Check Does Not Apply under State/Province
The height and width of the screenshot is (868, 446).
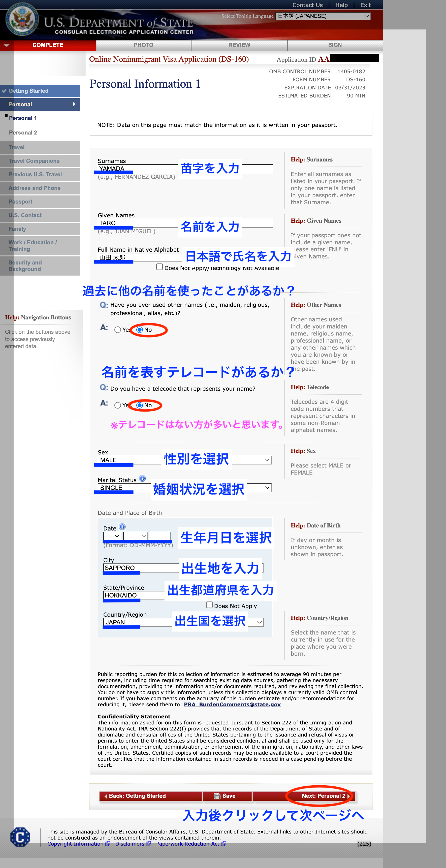pos(209,605)
